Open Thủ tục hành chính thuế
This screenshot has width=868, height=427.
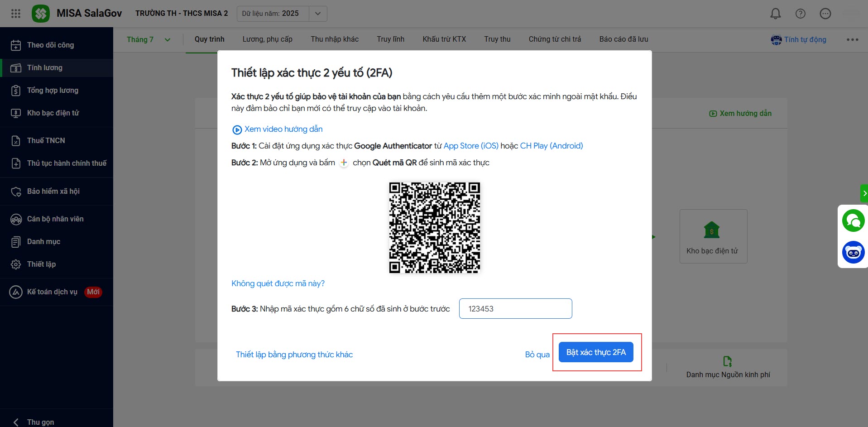click(57, 163)
